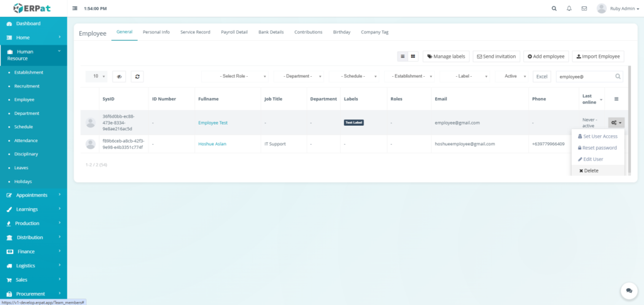
Task: Click the search icon in top header
Action: [554, 9]
